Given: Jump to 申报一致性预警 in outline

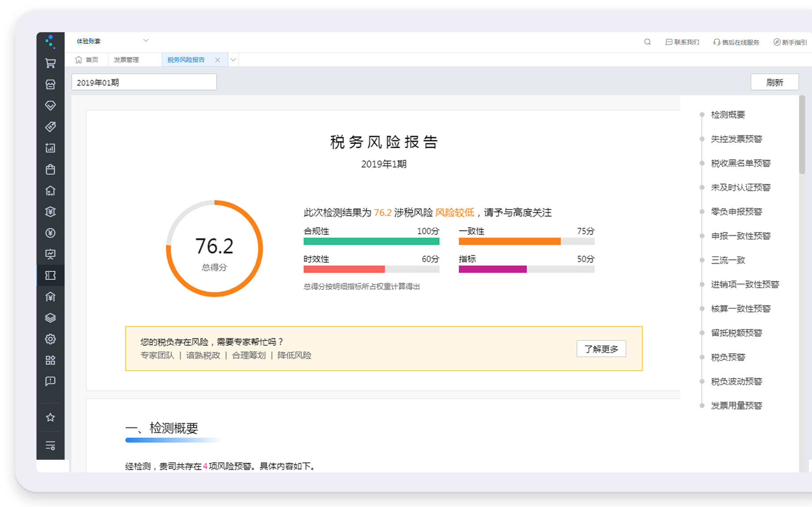Looking at the screenshot, I should click(x=741, y=236).
